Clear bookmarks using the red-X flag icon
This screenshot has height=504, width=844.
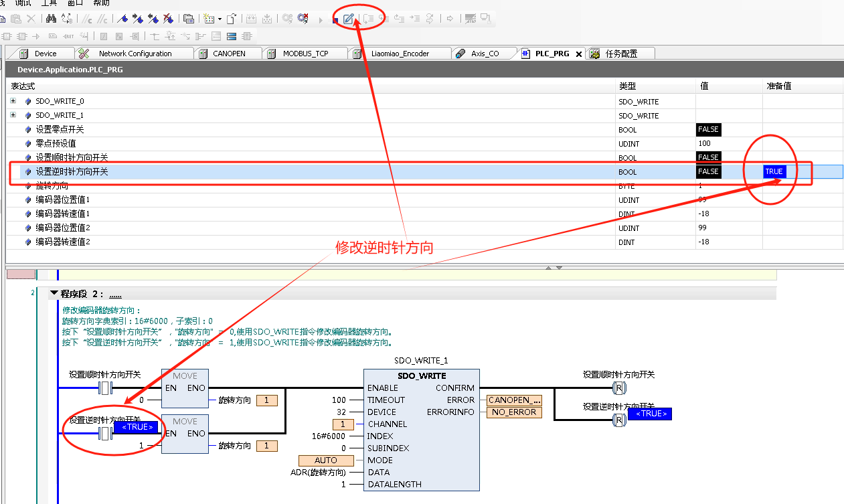coord(167,19)
